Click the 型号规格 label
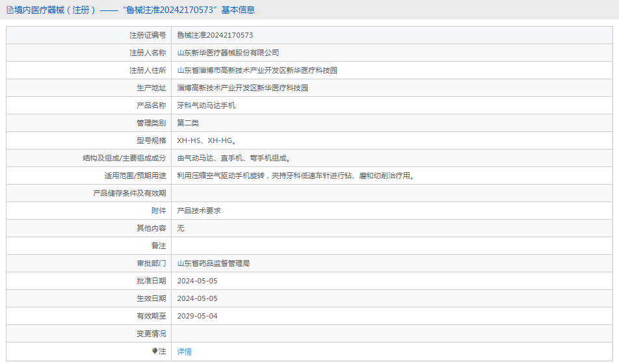The height and width of the screenshot is (364, 619). coord(151,140)
